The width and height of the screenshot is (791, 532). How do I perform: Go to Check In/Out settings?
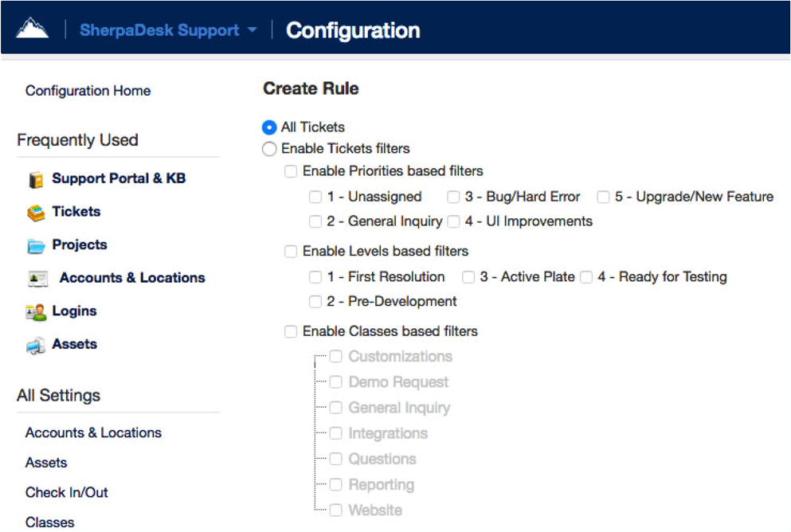click(x=66, y=492)
